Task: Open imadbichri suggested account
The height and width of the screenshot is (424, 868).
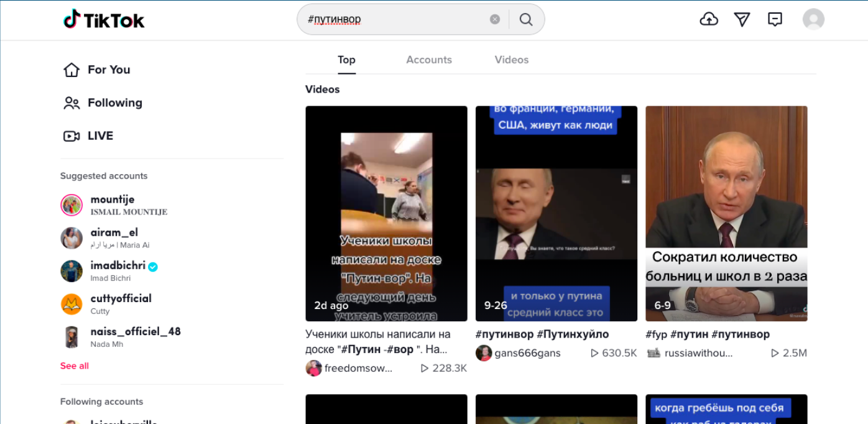Action: pyautogui.click(x=109, y=271)
